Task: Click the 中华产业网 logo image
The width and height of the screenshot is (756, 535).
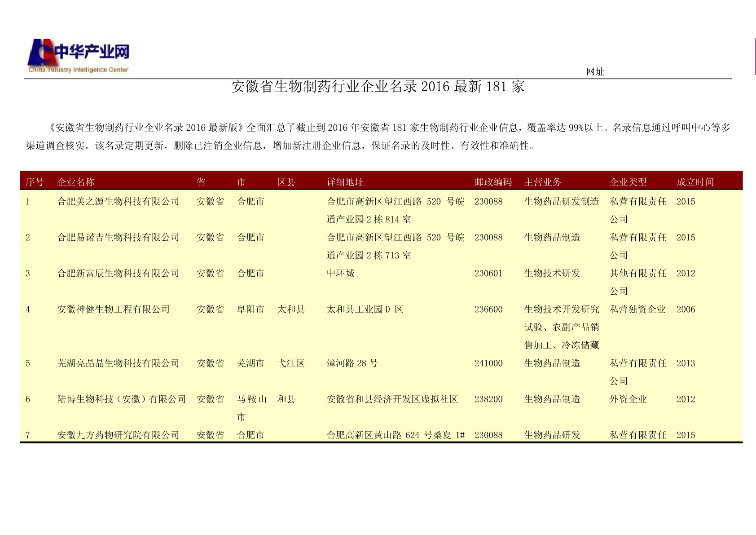Action: click(x=79, y=56)
